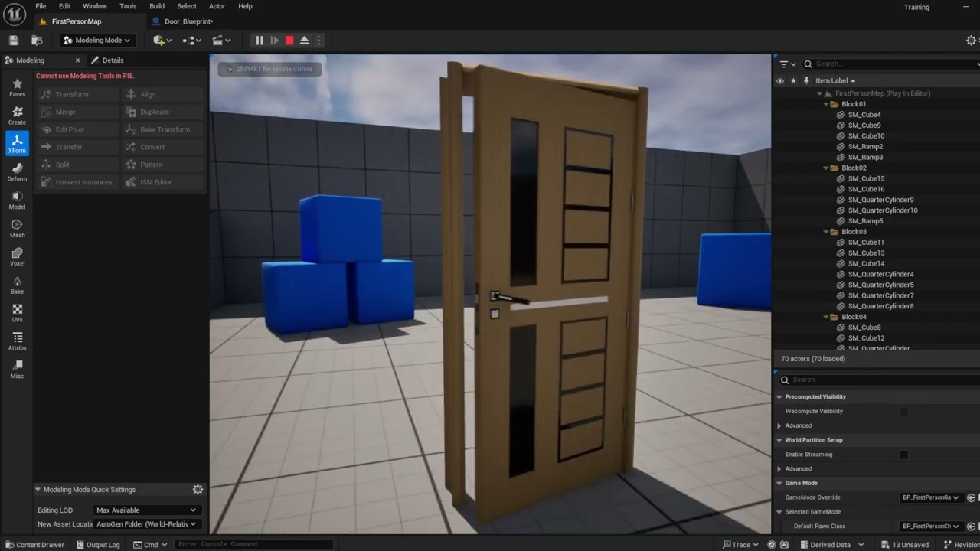Open New Asset Location dropdown

point(146,524)
